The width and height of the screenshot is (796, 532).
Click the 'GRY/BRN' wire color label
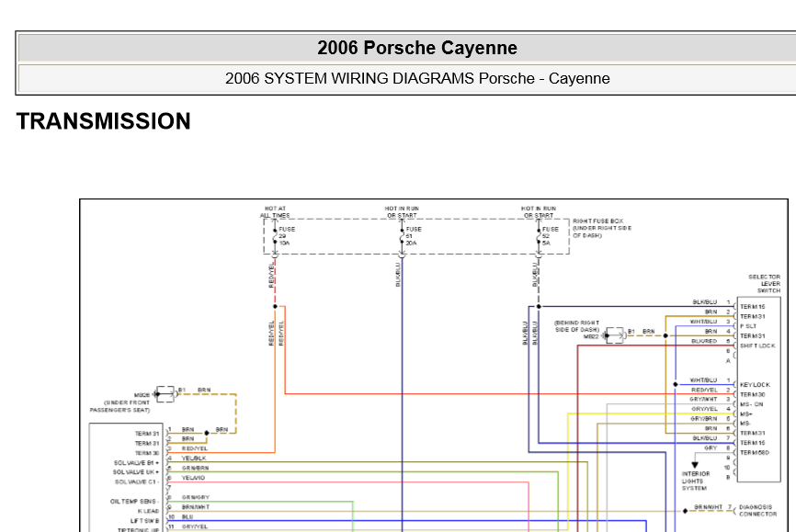click(703, 419)
